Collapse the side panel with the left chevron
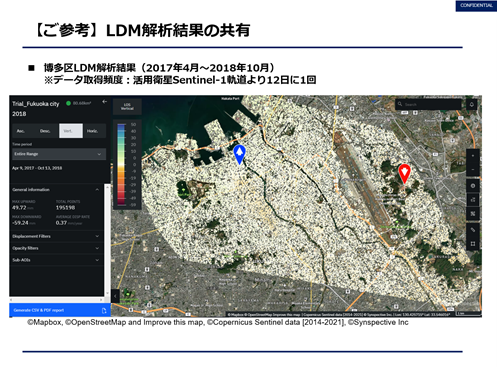 click(x=115, y=296)
